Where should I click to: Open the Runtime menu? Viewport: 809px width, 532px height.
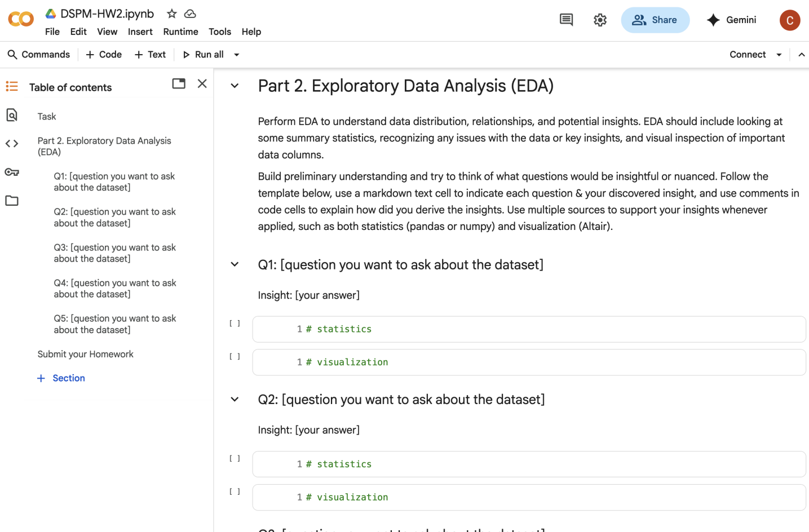180,32
